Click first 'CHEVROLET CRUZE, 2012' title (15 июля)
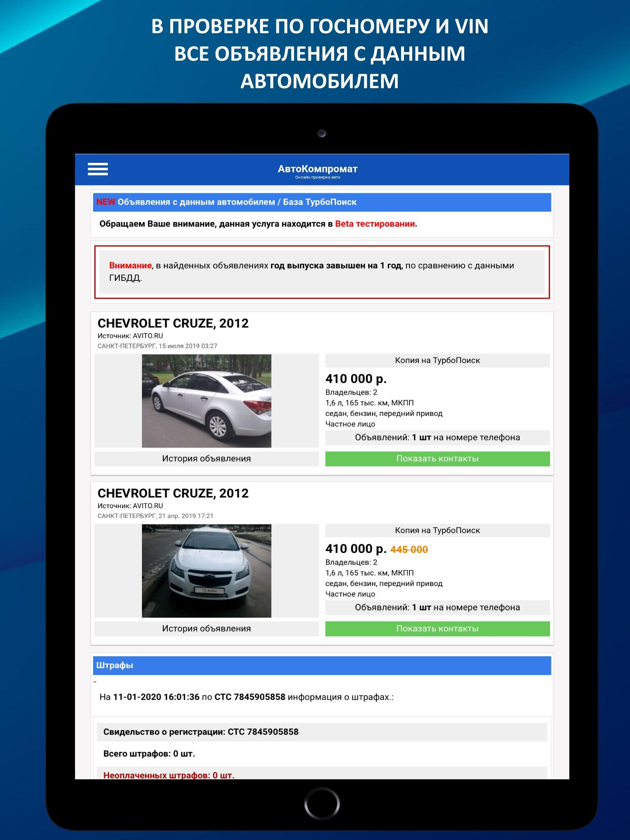The width and height of the screenshot is (630, 840). pyautogui.click(x=173, y=323)
